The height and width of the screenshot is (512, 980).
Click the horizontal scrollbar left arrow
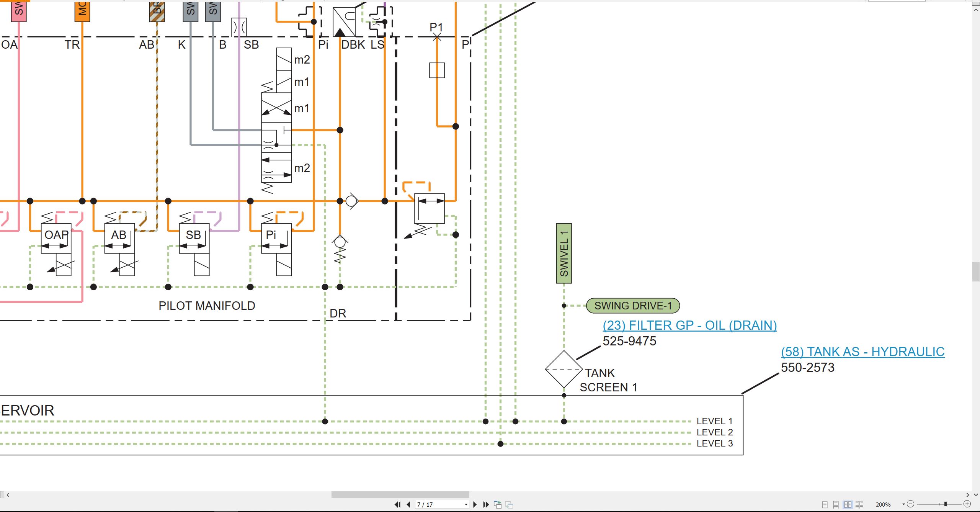coord(8,494)
